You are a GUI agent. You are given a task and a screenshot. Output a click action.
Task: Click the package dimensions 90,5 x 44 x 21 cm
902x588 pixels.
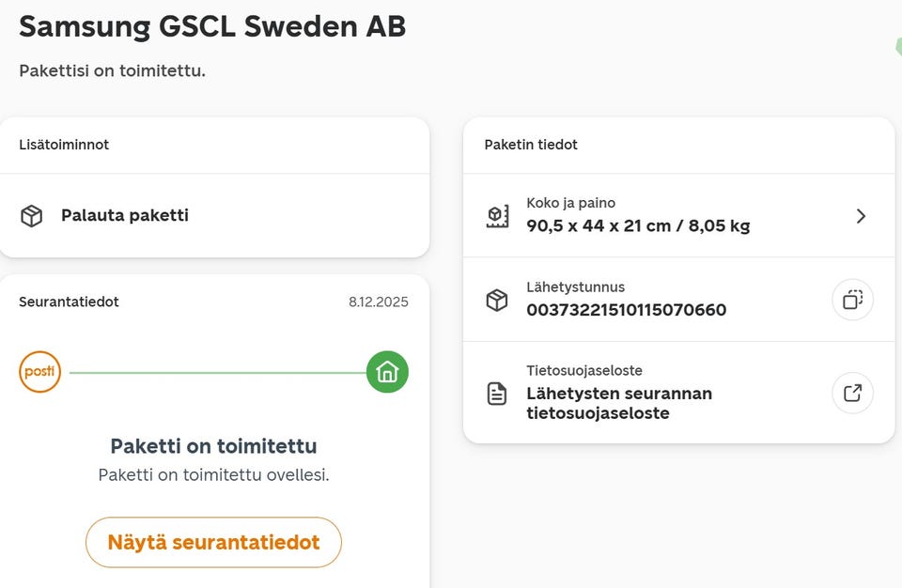pyautogui.click(x=638, y=225)
